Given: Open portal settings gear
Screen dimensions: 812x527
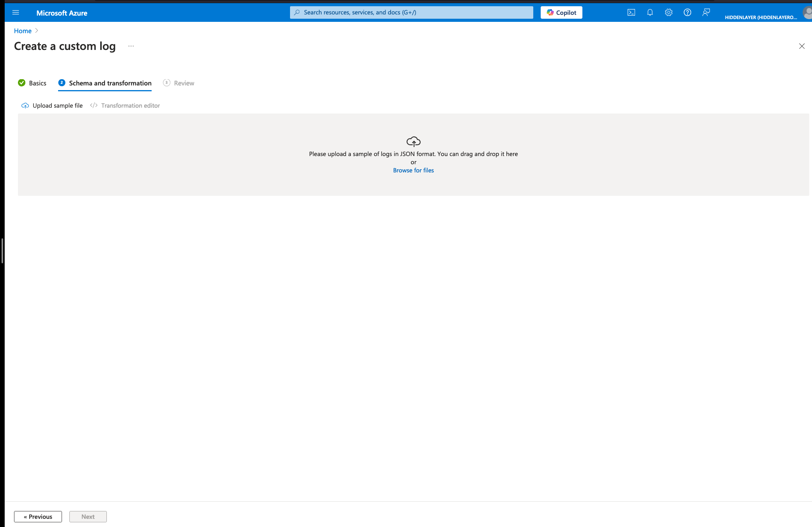Looking at the screenshot, I should pyautogui.click(x=669, y=12).
